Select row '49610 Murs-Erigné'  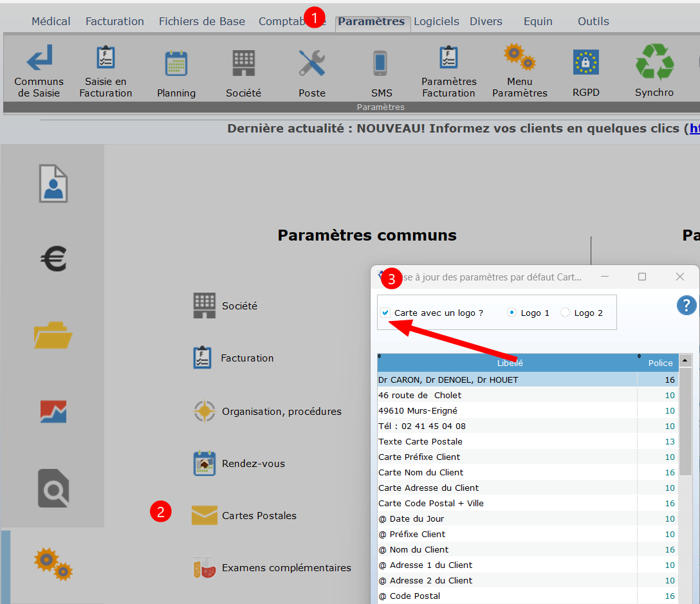(x=528, y=410)
